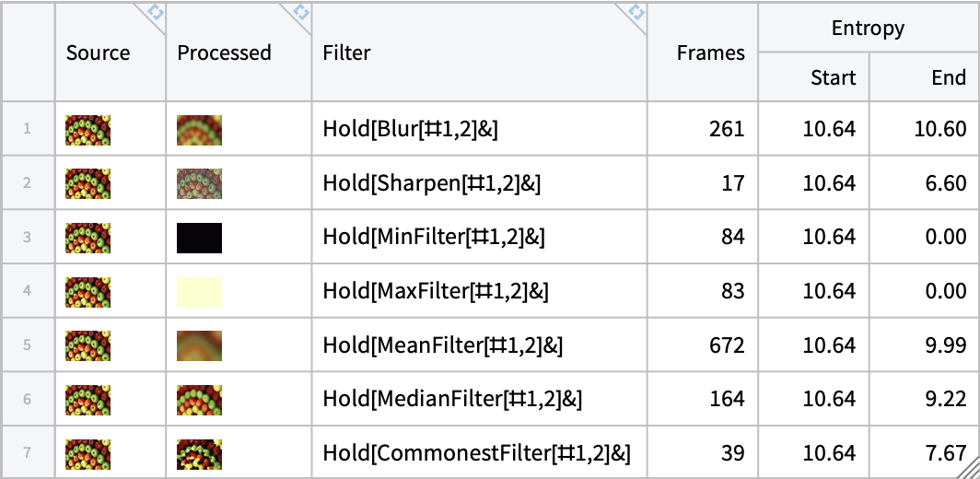
Task: Click the End sub-column header
Action: [948, 78]
